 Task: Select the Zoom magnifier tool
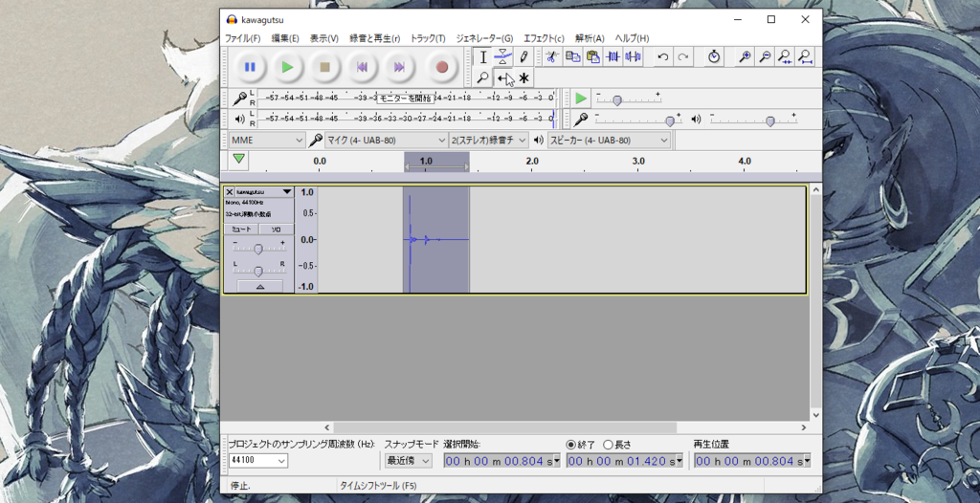pos(482,77)
